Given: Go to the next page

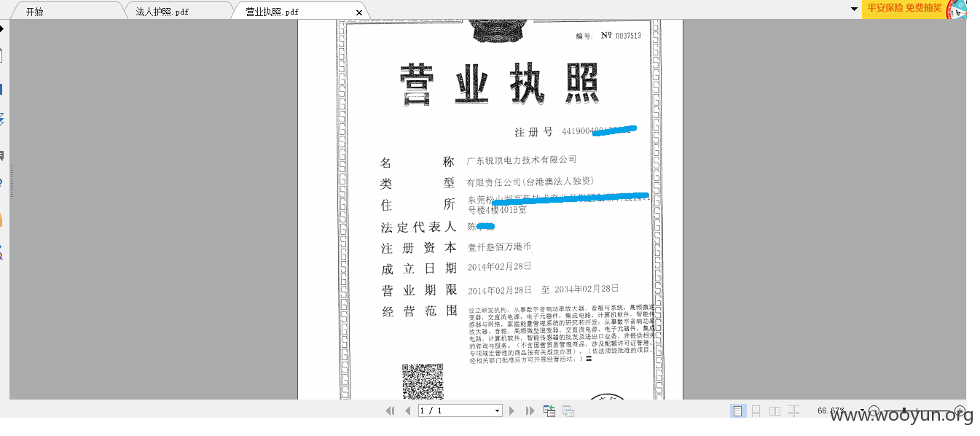Looking at the screenshot, I should click(x=511, y=411).
